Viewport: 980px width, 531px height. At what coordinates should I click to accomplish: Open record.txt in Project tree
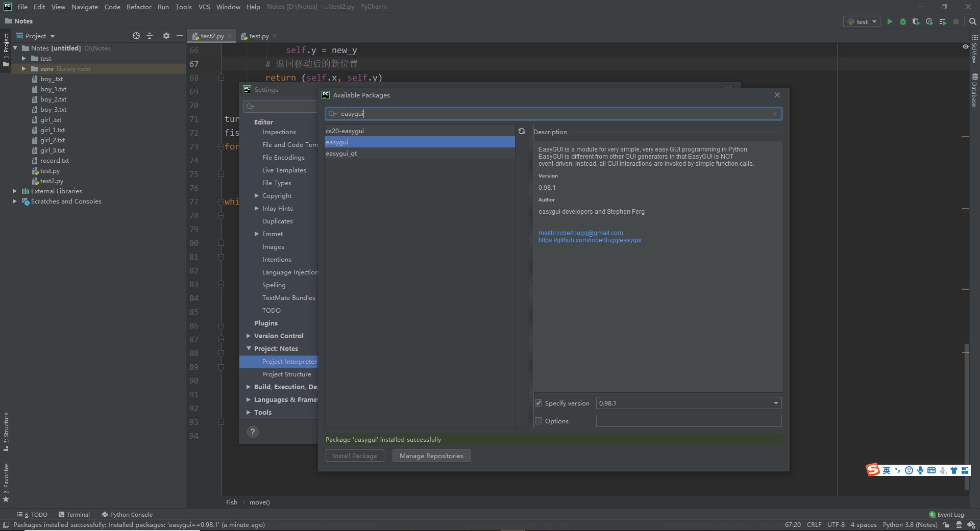(x=55, y=160)
